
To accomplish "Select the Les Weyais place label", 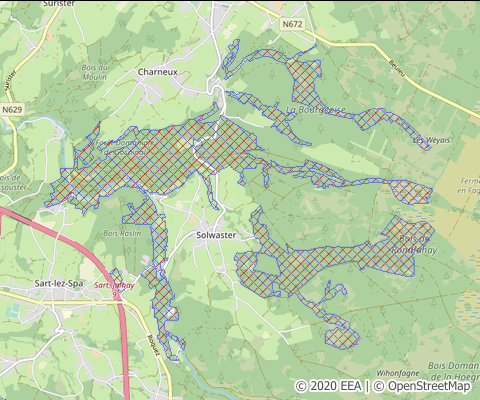I will tap(431, 140).
